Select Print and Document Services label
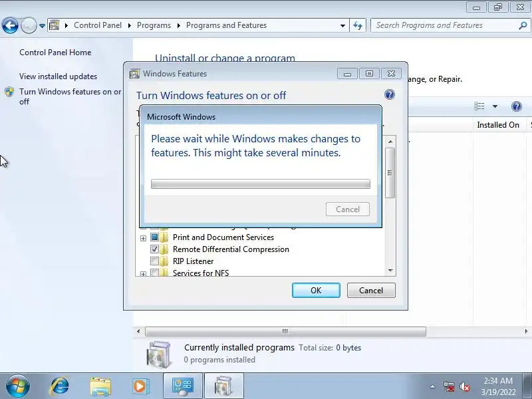 [x=223, y=237]
